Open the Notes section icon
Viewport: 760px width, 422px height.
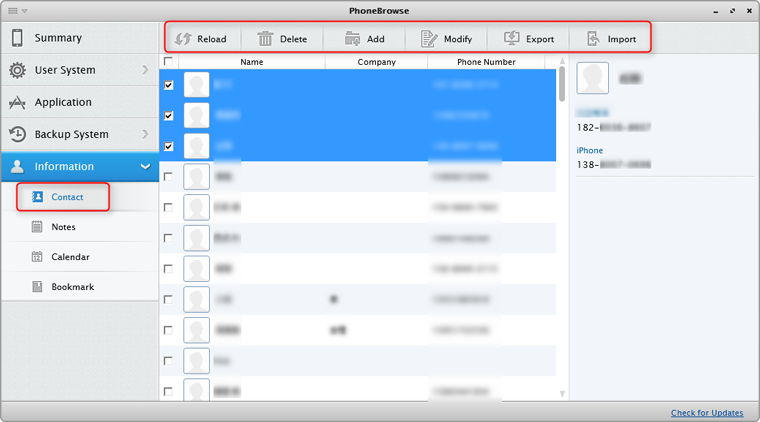pyautogui.click(x=37, y=227)
